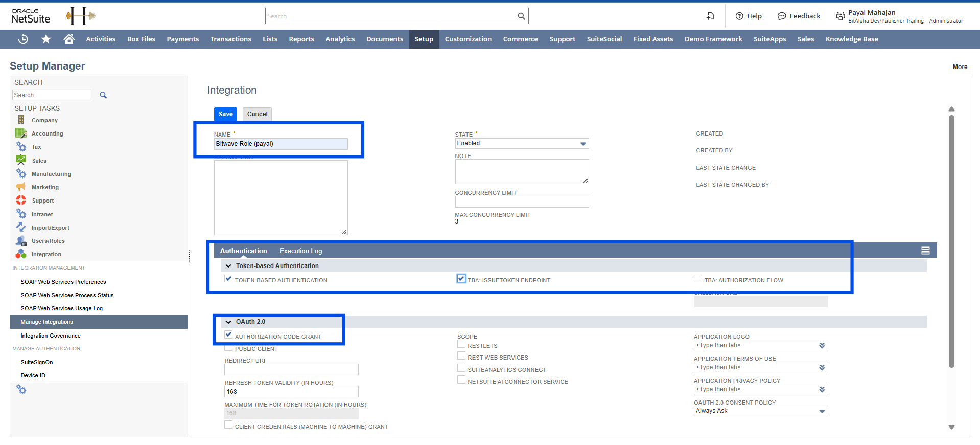
Task: Toggle Authorization Code Grant checkbox
Action: tap(228, 335)
